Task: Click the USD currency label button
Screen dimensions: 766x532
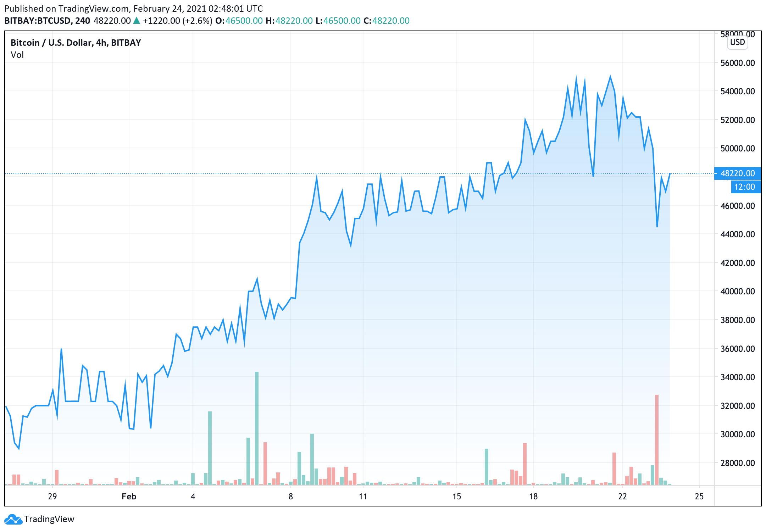Action: point(737,42)
